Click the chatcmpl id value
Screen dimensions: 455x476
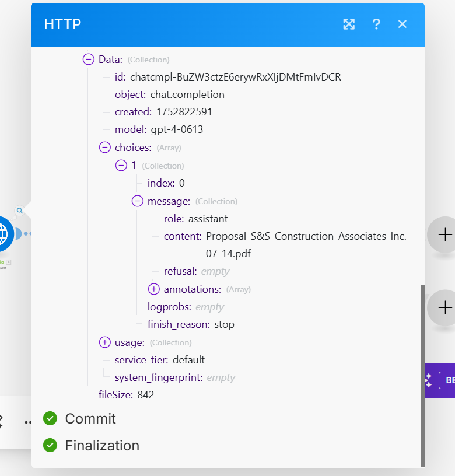pyautogui.click(x=236, y=77)
